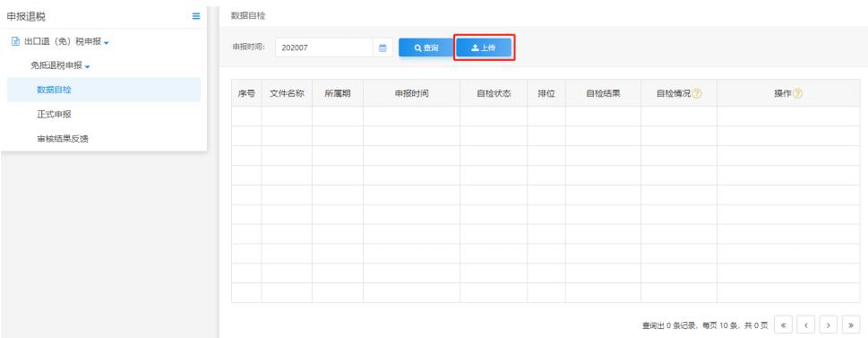The image size is (868, 338).
Task: Click the 申报时间 input field
Action: pyautogui.click(x=324, y=48)
